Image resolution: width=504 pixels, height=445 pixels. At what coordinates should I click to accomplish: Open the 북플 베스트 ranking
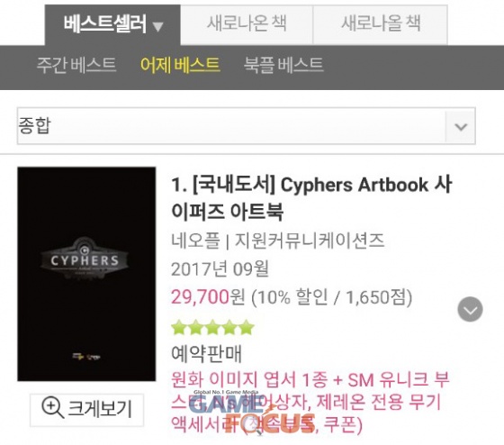283,65
